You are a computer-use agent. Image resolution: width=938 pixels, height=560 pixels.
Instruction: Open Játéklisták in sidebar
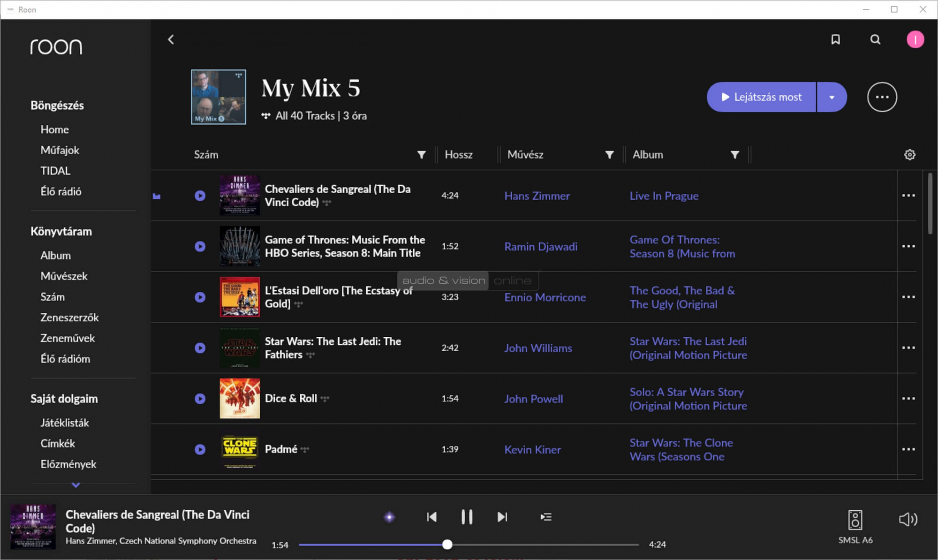pyautogui.click(x=65, y=423)
